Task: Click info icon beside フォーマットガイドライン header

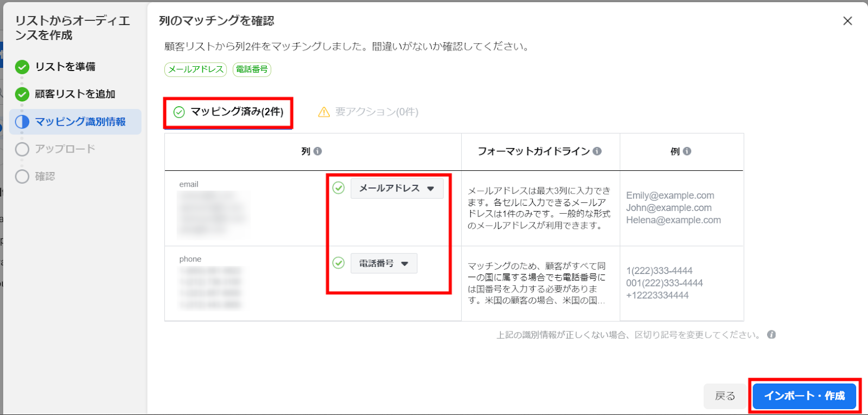Action: [597, 151]
